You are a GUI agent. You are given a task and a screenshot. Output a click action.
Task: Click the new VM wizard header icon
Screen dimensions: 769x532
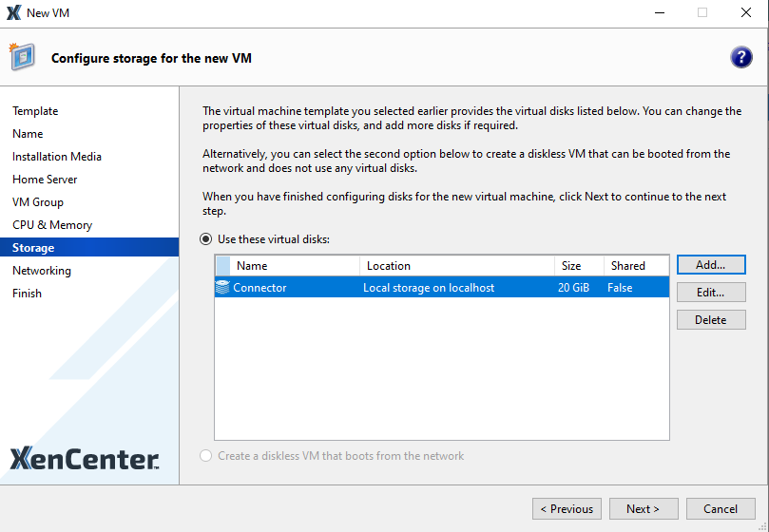coord(22,56)
